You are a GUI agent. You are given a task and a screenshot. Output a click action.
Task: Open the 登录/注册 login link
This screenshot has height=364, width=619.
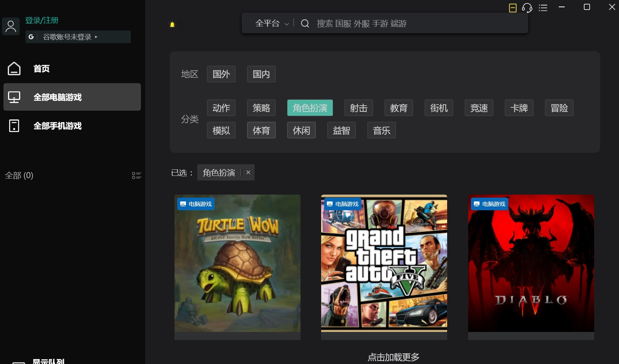[42, 20]
